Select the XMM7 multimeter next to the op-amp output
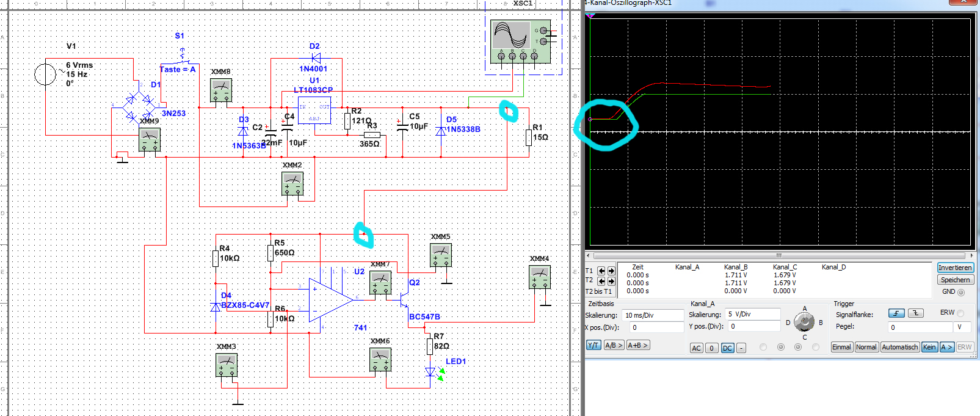The height and width of the screenshot is (416, 980). click(380, 283)
